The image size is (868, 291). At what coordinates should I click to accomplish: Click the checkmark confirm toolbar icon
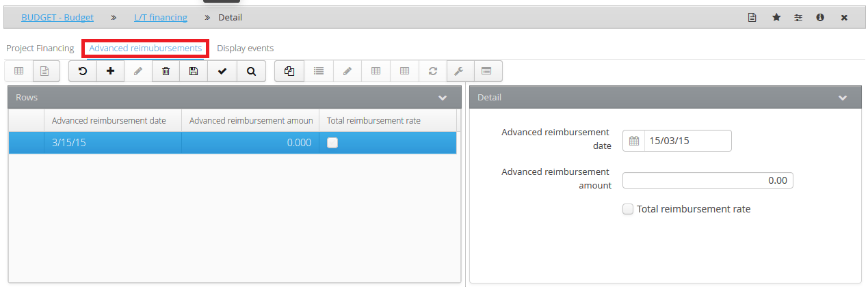point(222,71)
